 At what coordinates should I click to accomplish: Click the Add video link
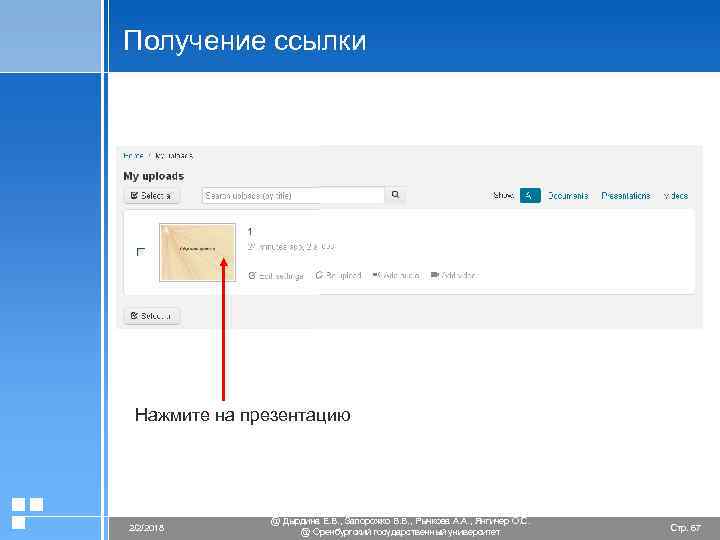(455, 275)
